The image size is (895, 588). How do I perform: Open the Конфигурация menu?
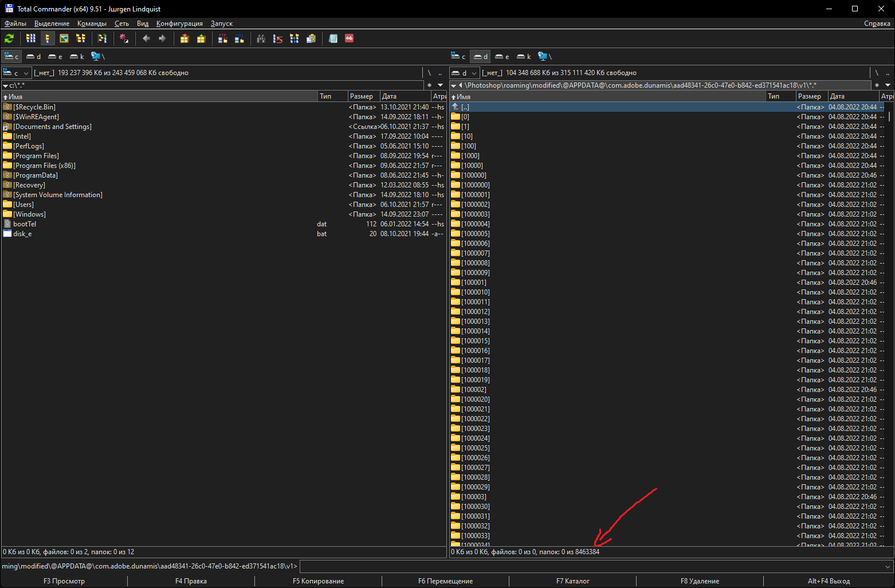coord(179,23)
